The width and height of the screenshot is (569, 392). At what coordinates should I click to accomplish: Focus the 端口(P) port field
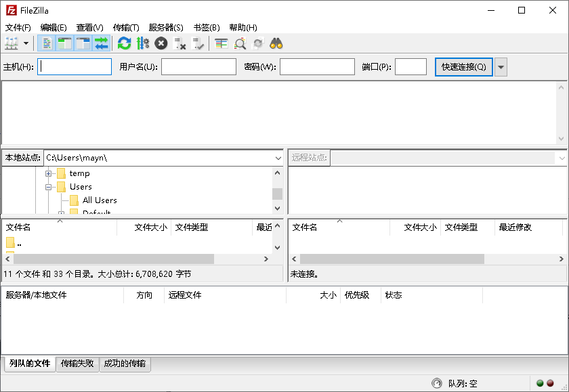(410, 67)
